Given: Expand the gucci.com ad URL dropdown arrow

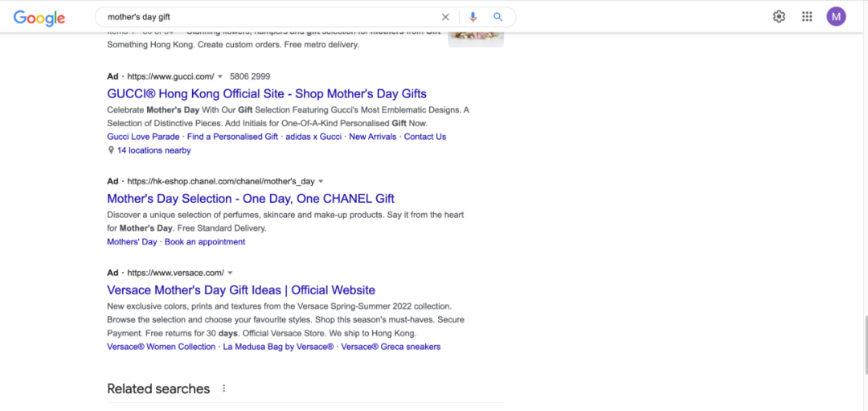Looking at the screenshot, I should tap(219, 76).
